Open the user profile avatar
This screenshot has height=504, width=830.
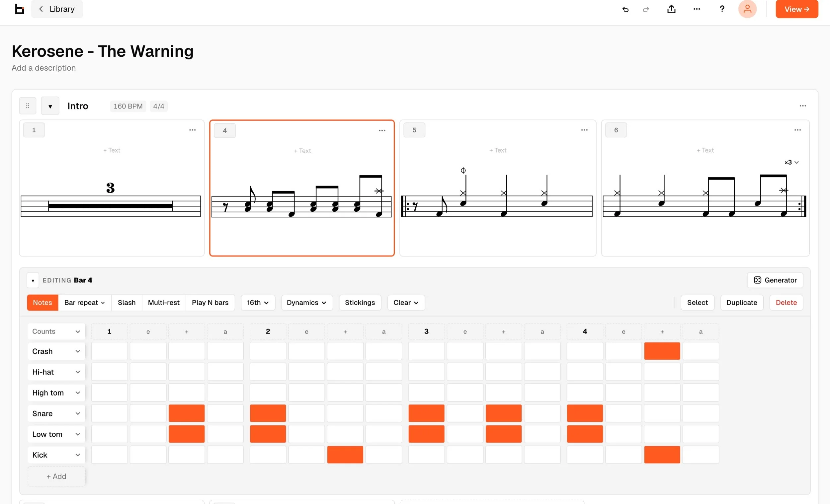(x=747, y=9)
